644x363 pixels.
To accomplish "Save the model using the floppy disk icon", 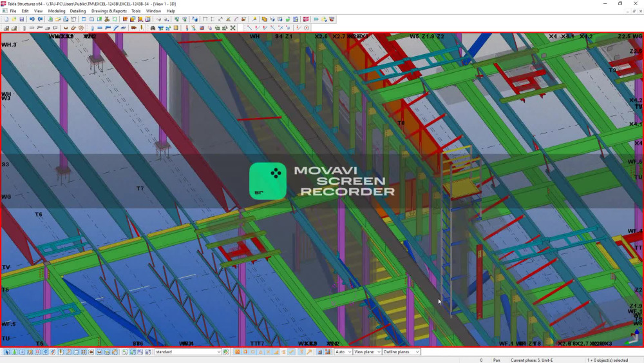I will 22,19.
